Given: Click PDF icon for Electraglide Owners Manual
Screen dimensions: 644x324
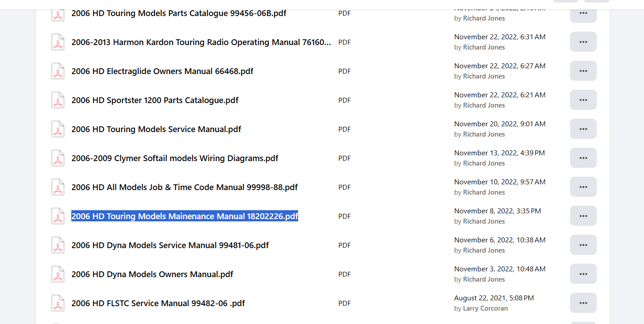Looking at the screenshot, I should pyautogui.click(x=58, y=71).
